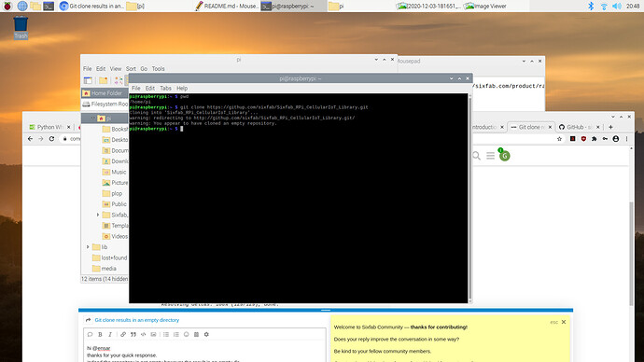Image resolution: width=644 pixels, height=362 pixels.
Task: Insert hyperlink in reply editor
Action: click(123, 335)
